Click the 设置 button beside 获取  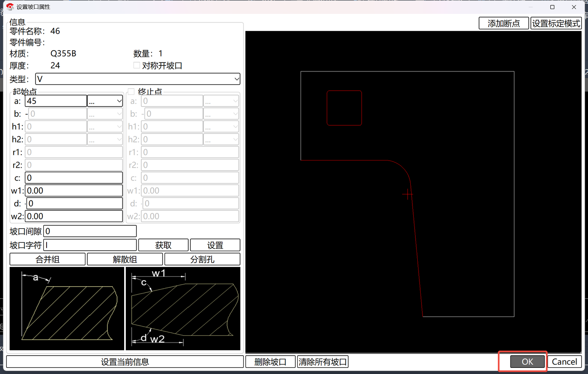[x=215, y=245]
